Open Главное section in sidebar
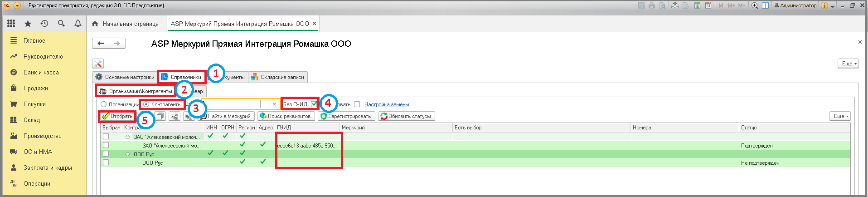Image resolution: width=868 pixels, height=197 pixels. coord(34,40)
